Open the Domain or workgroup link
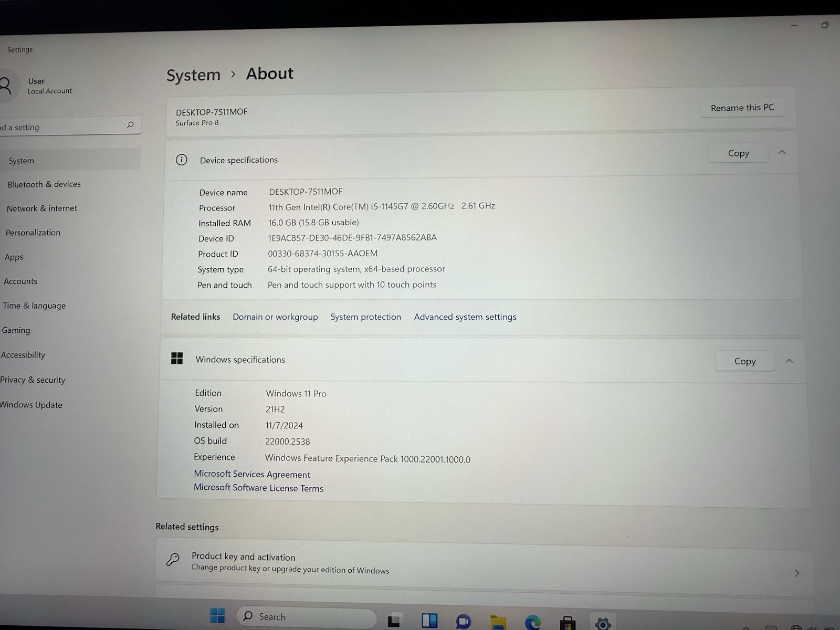 (275, 317)
